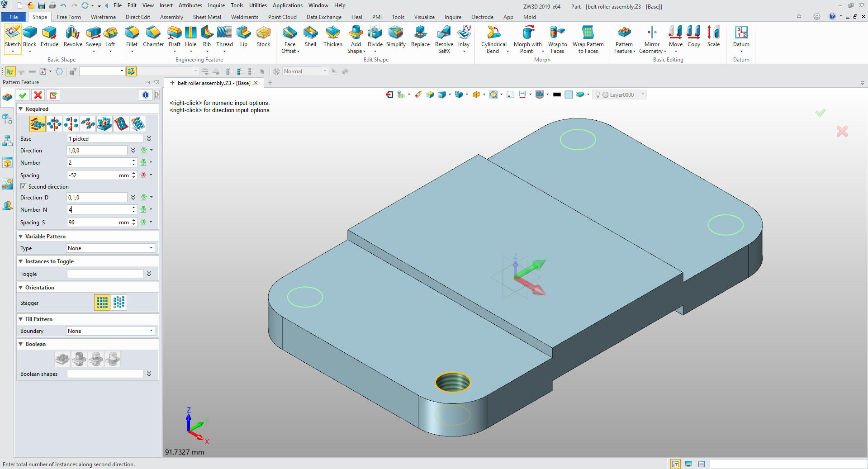868x469 pixels.
Task: Click the Mirror Geometry tool
Action: 652,39
